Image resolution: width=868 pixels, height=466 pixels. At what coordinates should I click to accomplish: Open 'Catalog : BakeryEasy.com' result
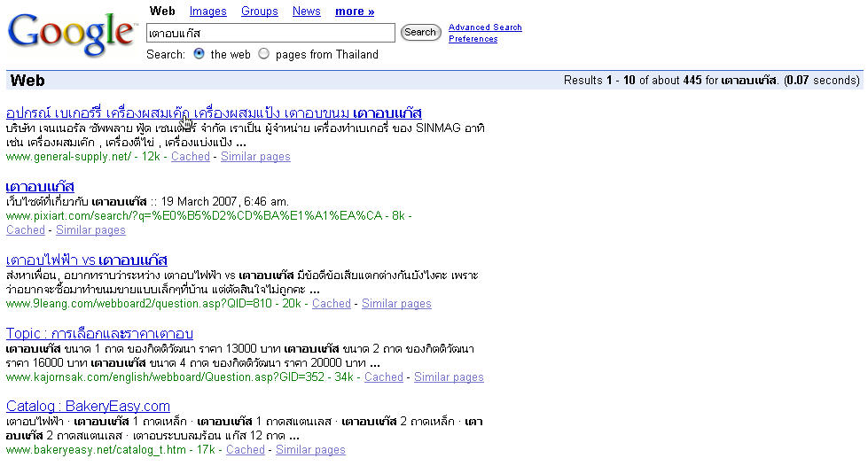pyautogui.click(x=88, y=406)
